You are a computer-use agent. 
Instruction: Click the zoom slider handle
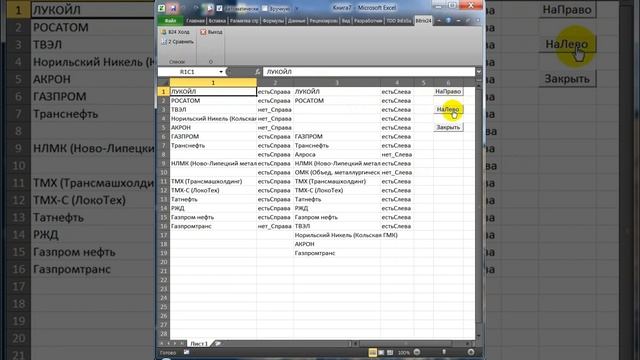click(444, 352)
